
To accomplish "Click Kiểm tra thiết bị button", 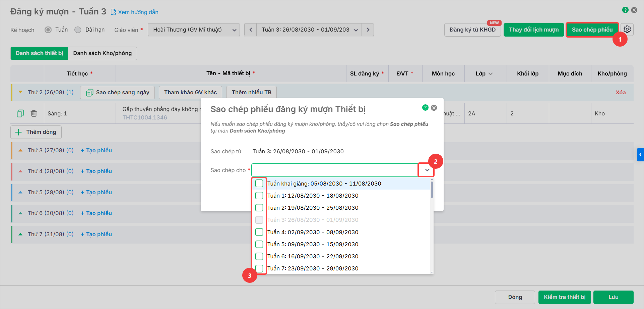I will [x=565, y=297].
